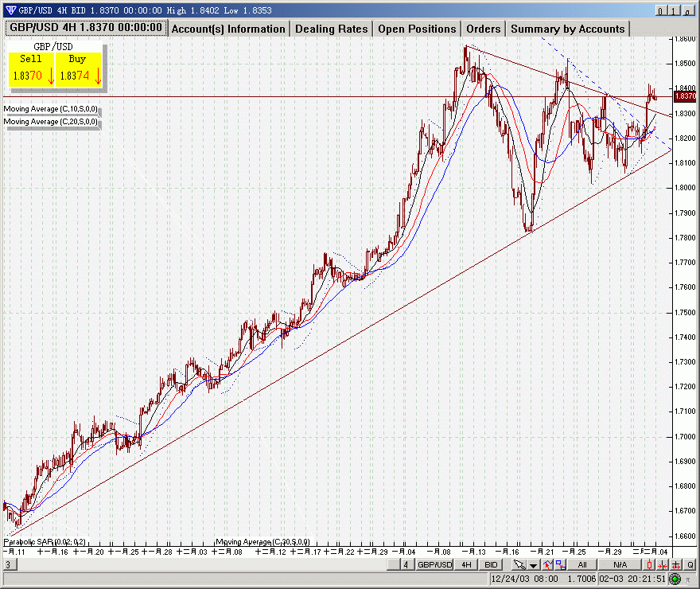Click the green connection status indicator
Viewport: 700px width, 589px height.
(675, 579)
